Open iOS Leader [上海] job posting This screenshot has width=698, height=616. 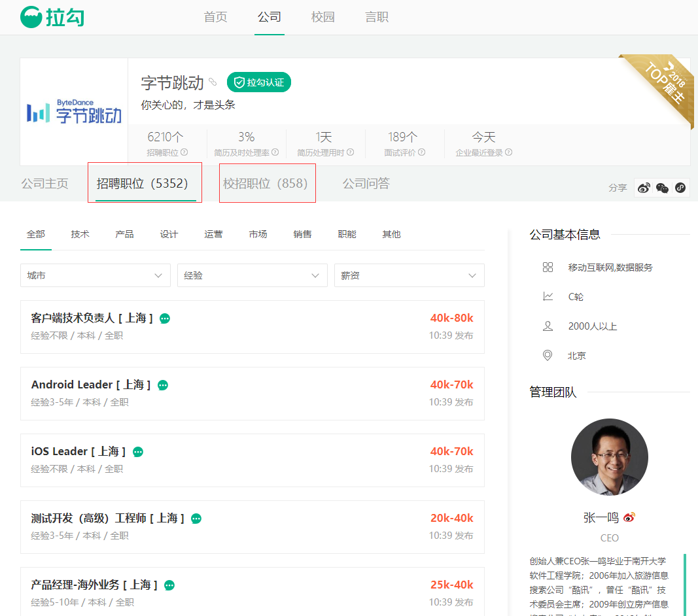pyautogui.click(x=79, y=452)
